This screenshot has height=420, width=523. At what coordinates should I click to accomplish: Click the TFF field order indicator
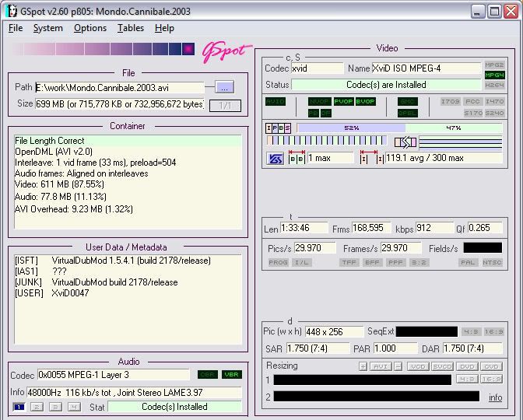tap(349, 263)
